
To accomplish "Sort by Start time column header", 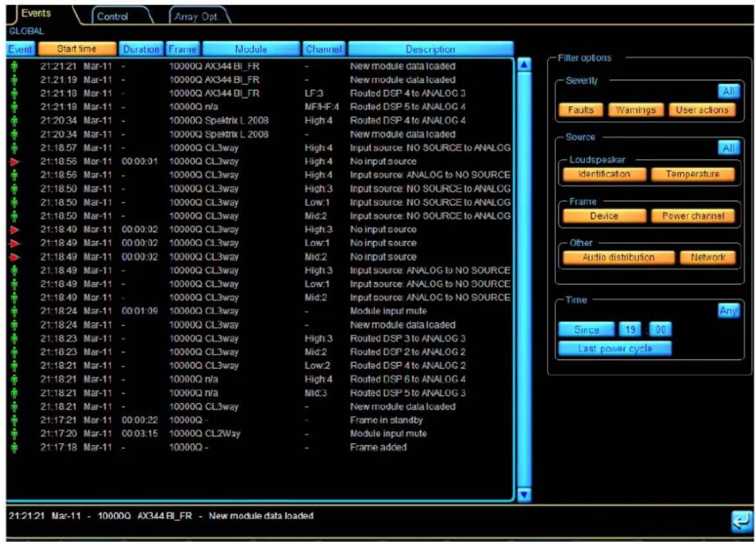I will [x=77, y=49].
